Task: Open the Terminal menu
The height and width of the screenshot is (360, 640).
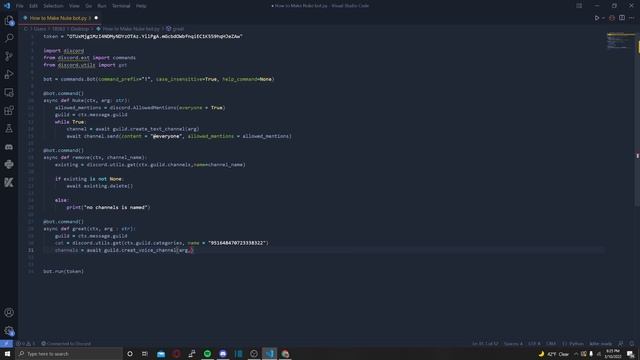Action: [x=121, y=6]
